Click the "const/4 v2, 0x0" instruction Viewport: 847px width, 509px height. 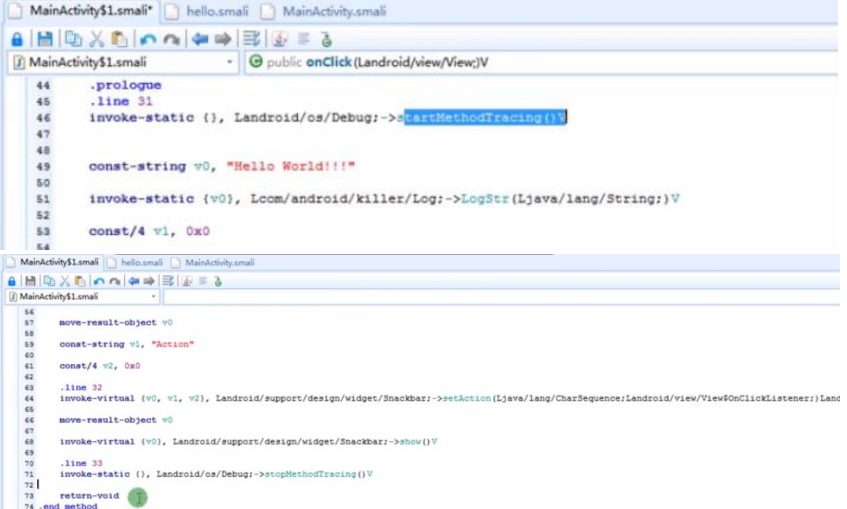pos(99,366)
